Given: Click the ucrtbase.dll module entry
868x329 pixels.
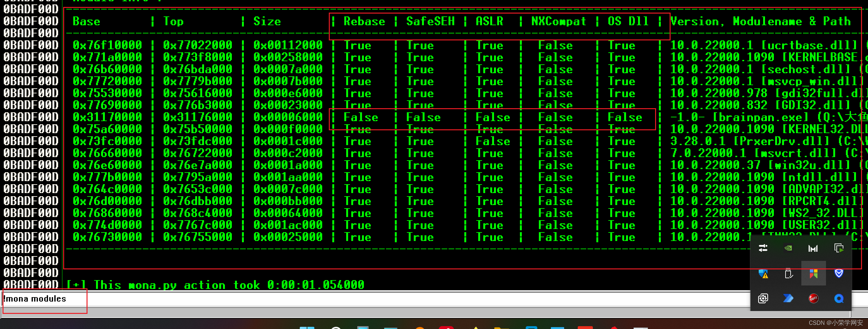Looking at the screenshot, I should click(809, 45).
